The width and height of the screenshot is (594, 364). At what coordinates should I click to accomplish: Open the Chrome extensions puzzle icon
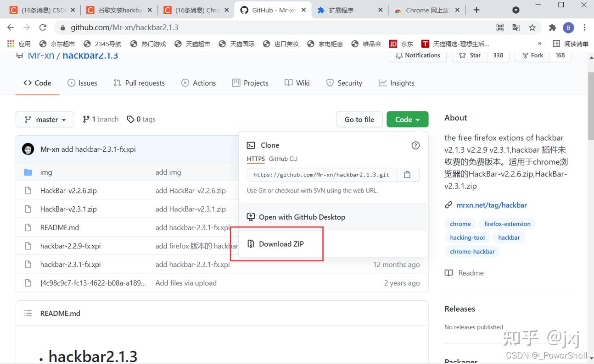point(553,28)
